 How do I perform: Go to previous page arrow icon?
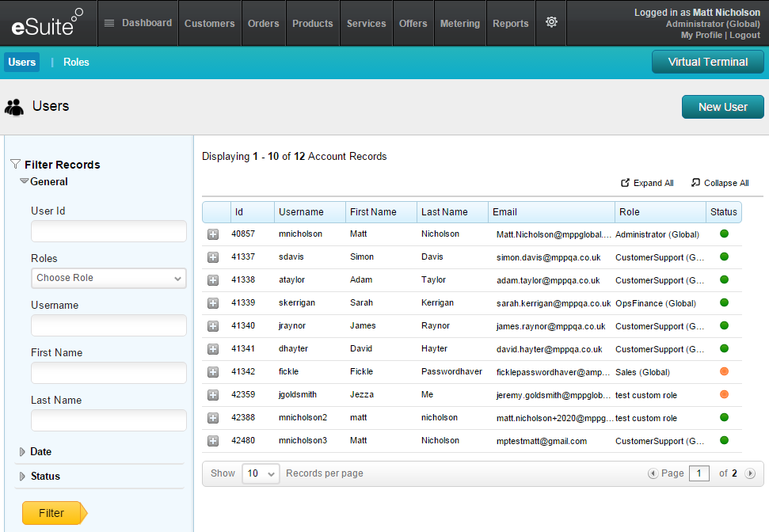(653, 473)
